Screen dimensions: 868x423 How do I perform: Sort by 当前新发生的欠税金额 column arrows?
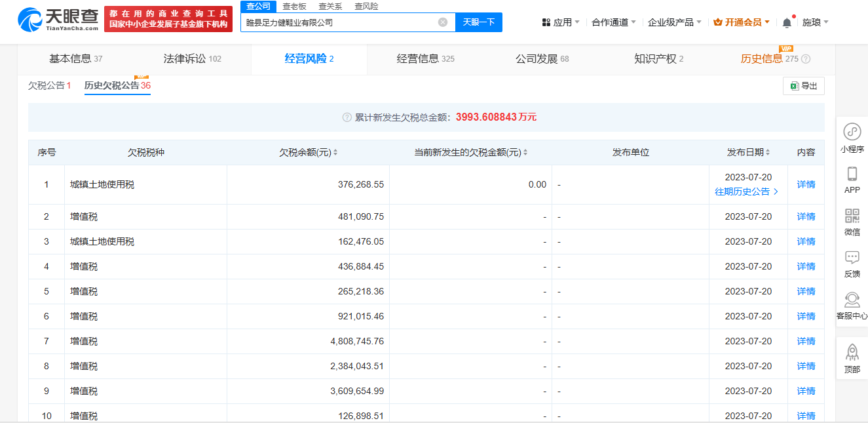pyautogui.click(x=525, y=152)
